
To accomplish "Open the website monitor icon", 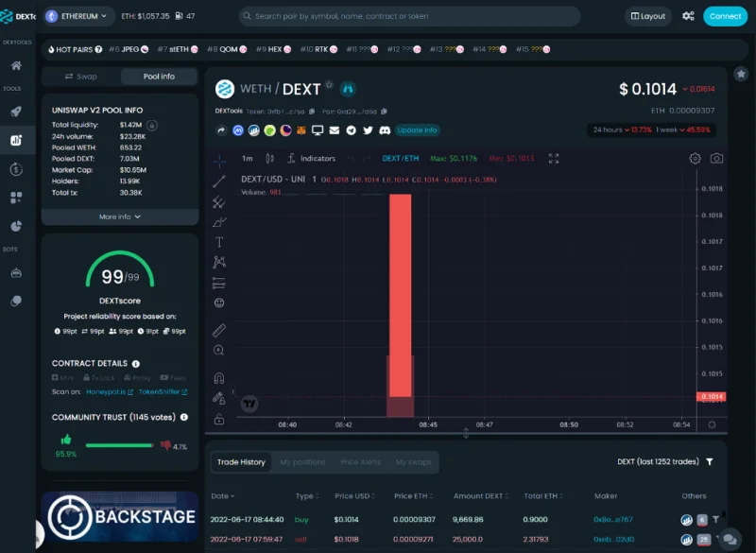I will [x=318, y=130].
